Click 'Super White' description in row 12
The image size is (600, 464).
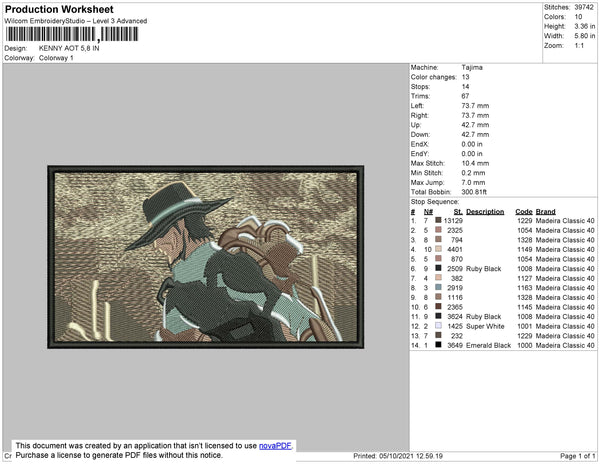click(x=485, y=326)
